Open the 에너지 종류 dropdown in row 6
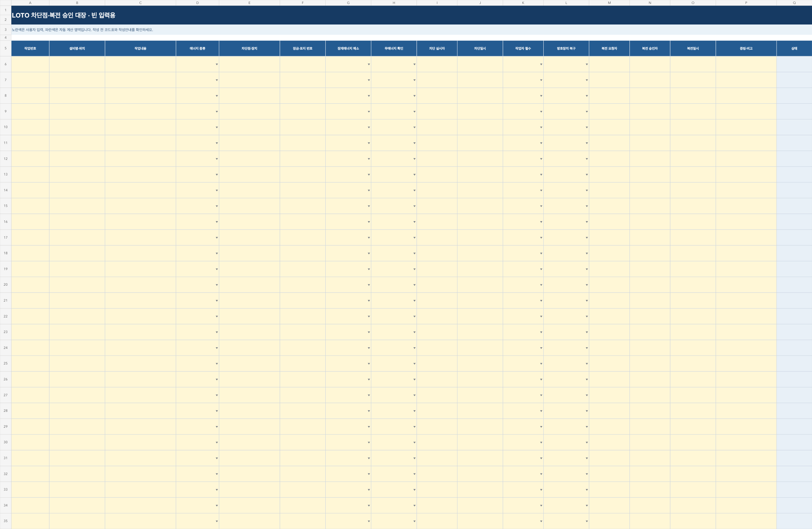This screenshot has height=529, width=812. [x=217, y=65]
